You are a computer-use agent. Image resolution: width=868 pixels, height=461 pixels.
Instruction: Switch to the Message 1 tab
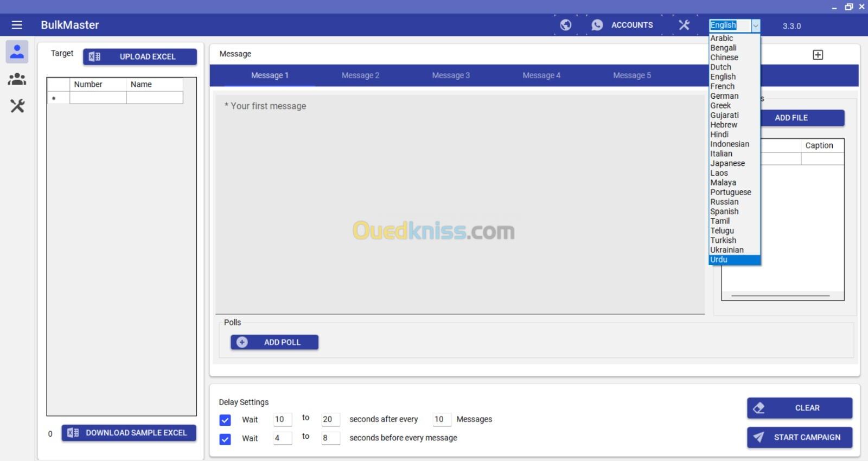(270, 75)
